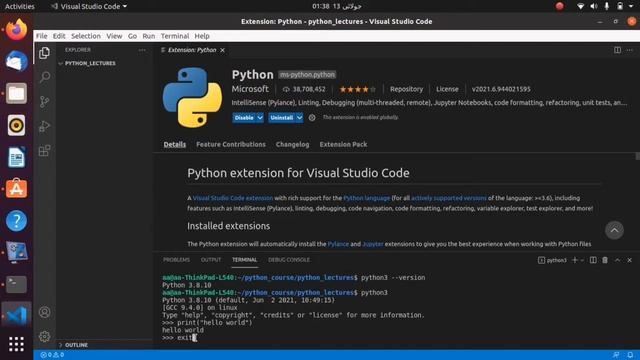
Task: Open LibreOffice Writer from the dock
Action: coord(16,157)
